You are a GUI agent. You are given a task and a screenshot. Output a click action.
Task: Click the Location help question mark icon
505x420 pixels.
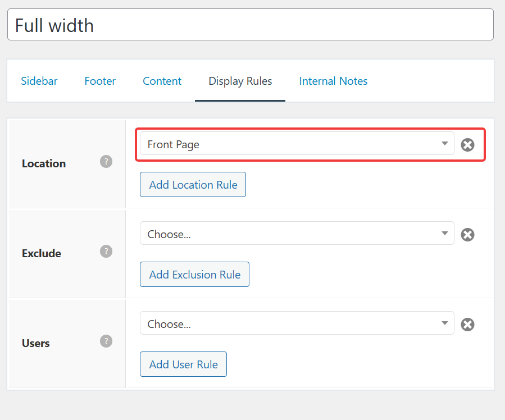click(x=106, y=162)
